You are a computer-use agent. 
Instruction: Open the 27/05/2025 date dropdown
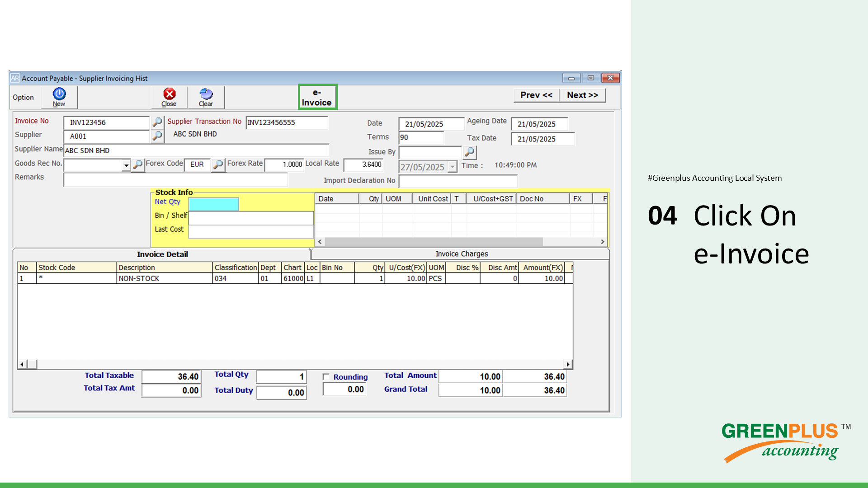coord(452,167)
